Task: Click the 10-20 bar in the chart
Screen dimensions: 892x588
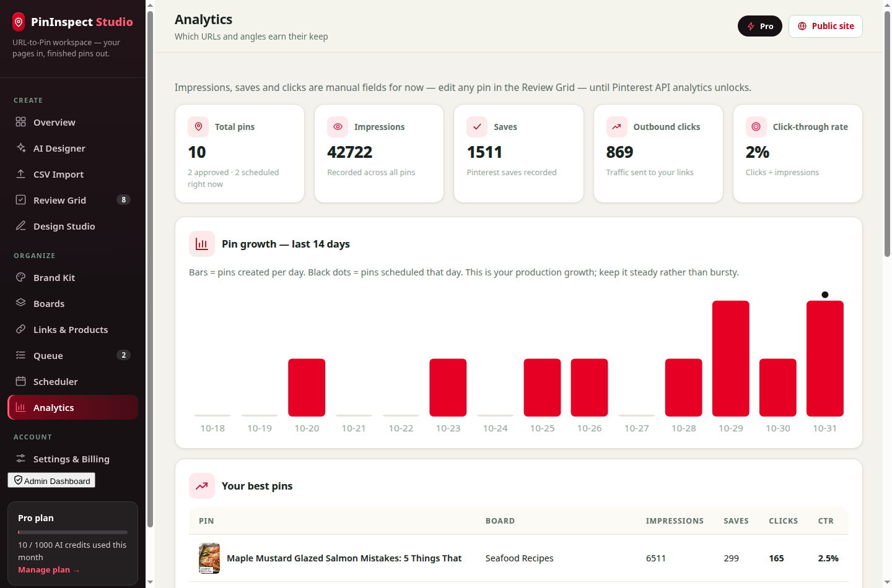Action: 307,387
